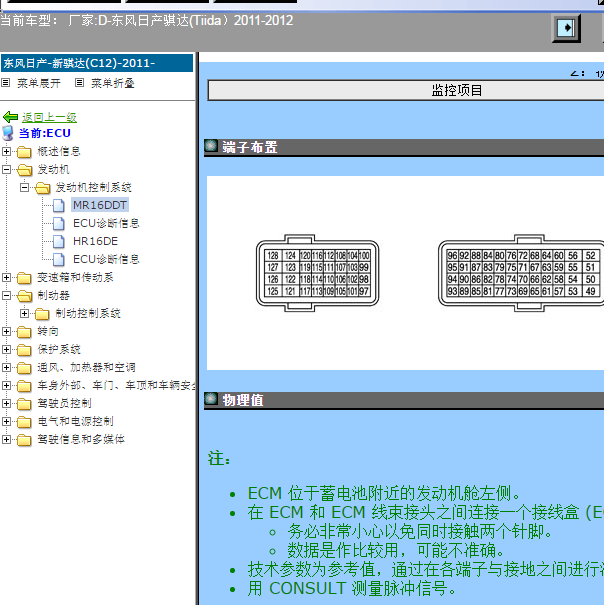Click the computer icon beside 当前:ECU
The width and height of the screenshot is (604, 605).
(8, 133)
